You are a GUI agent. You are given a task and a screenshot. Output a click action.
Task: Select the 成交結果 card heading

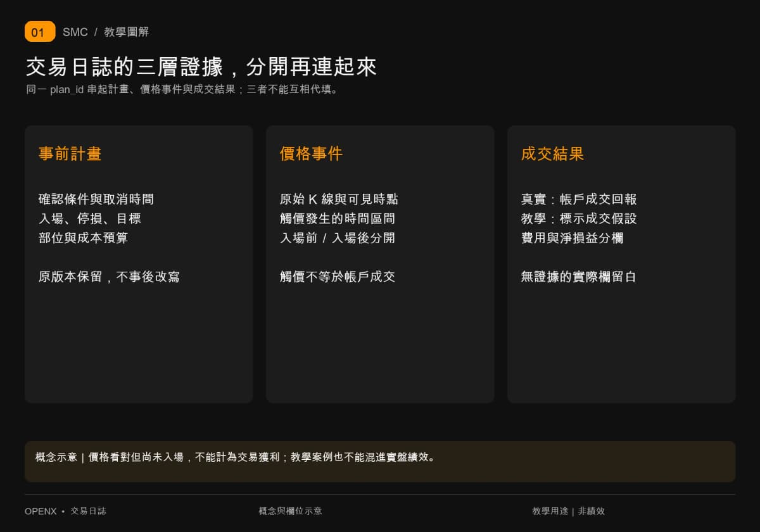552,154
